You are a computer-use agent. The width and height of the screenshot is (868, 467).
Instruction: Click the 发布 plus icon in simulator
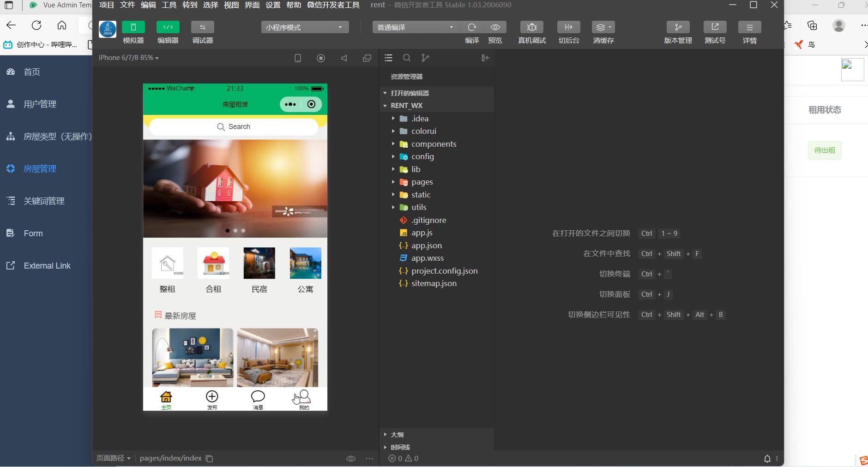click(x=212, y=397)
